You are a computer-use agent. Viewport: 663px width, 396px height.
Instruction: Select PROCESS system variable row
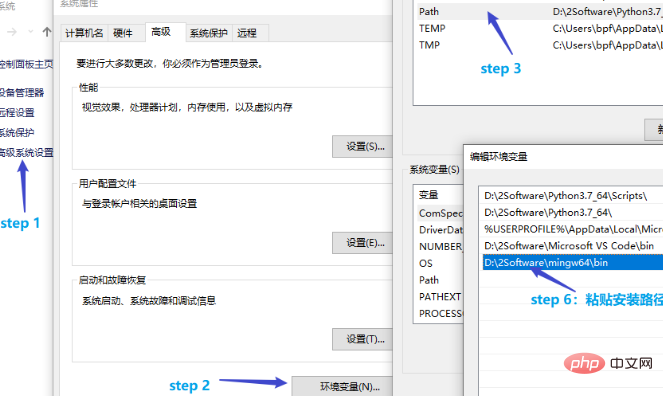click(x=440, y=314)
